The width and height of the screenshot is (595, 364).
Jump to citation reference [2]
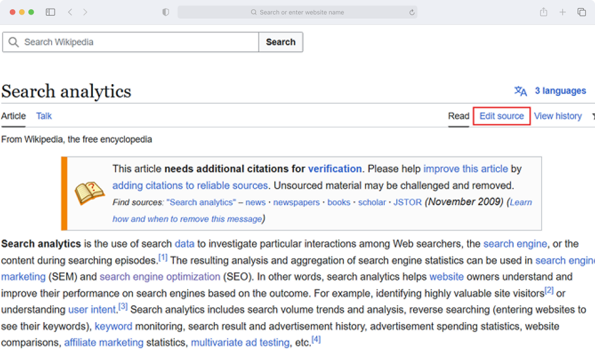[x=549, y=290]
